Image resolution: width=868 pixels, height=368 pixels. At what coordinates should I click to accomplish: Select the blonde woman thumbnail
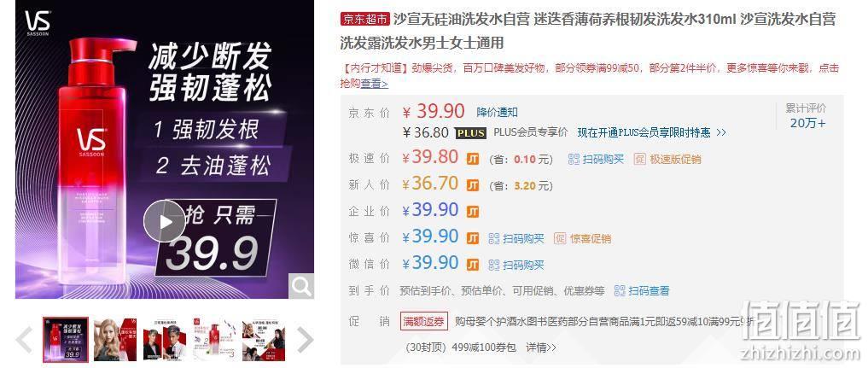115,340
